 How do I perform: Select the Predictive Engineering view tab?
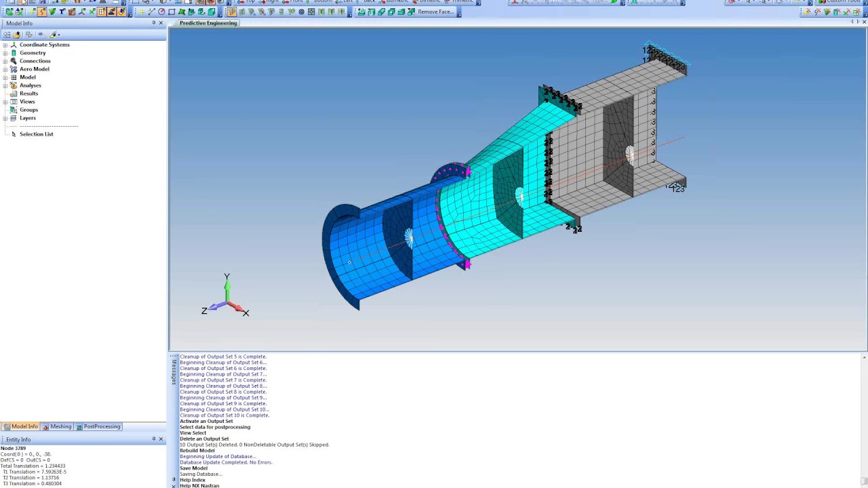point(208,23)
